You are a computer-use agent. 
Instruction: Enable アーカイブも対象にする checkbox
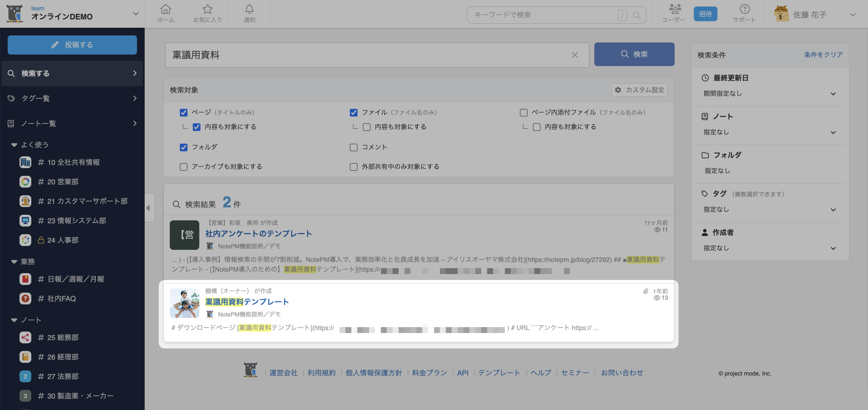pyautogui.click(x=183, y=167)
